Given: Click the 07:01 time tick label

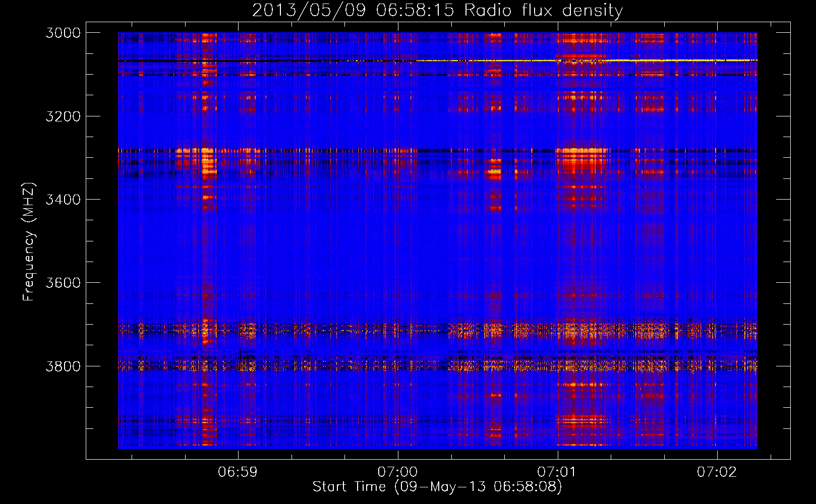Looking at the screenshot, I should (x=557, y=472).
